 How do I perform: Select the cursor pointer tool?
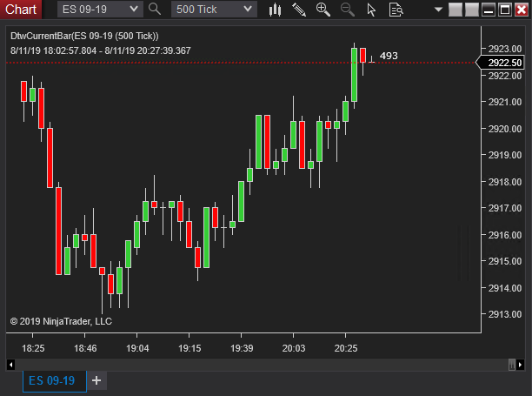371,10
